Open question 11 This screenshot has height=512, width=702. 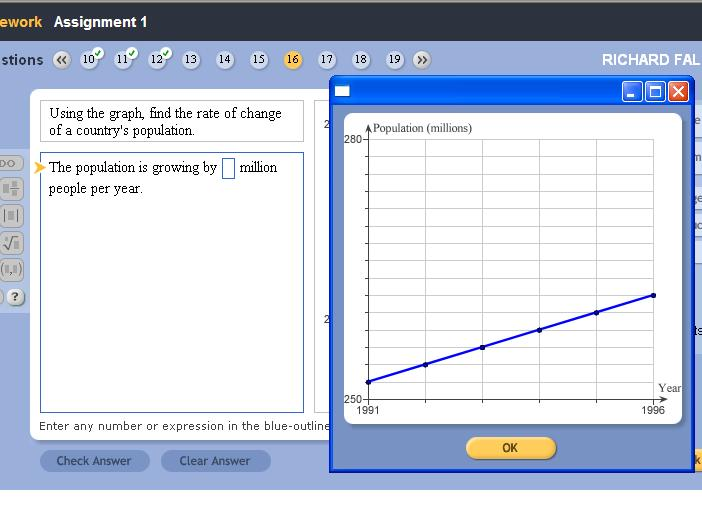(x=123, y=60)
